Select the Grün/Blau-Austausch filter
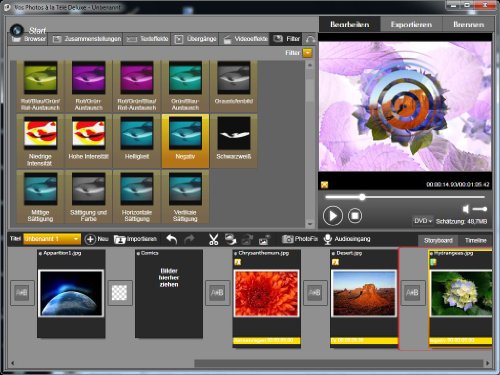The image size is (500, 375). coord(185,86)
